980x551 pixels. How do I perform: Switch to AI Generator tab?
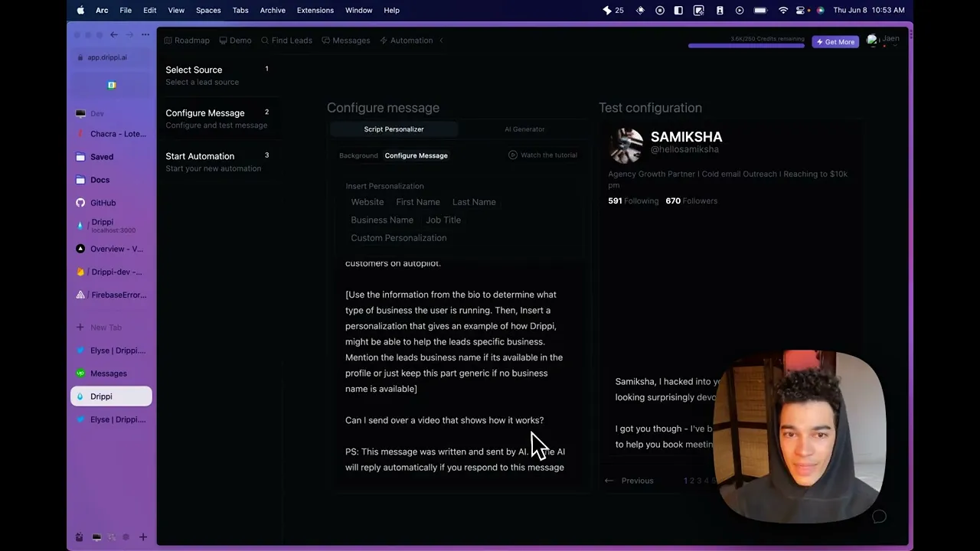(x=524, y=129)
